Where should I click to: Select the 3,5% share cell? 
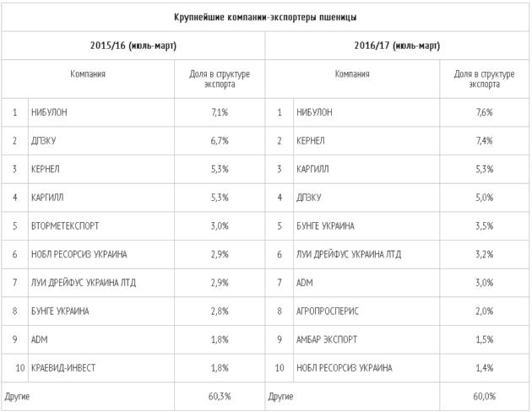[x=484, y=225]
